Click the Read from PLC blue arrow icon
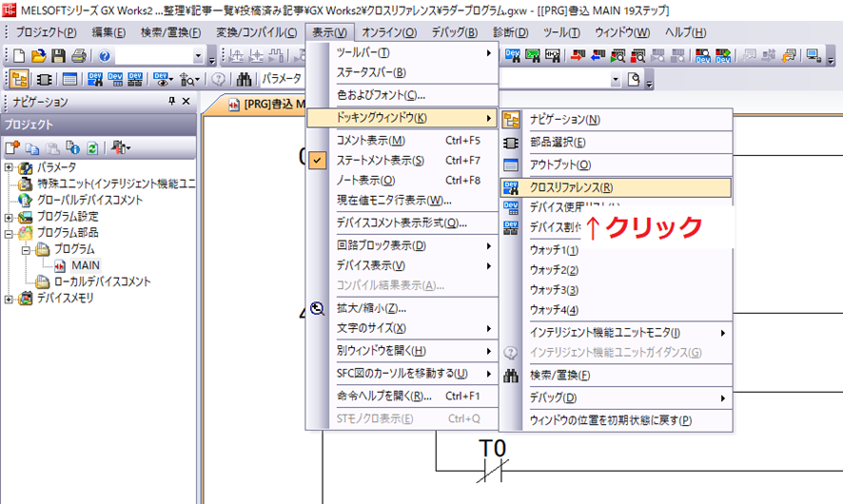 [x=598, y=55]
